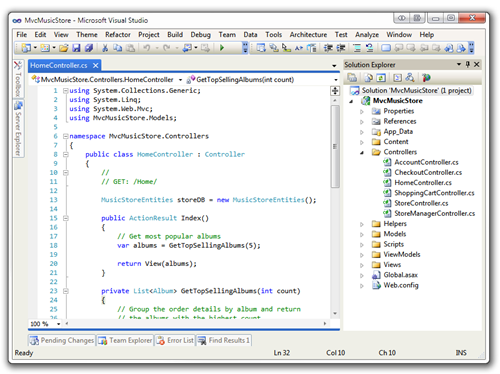The image size is (500, 374).
Task: Open the class navigation dropdown for HomeController
Action: pos(180,80)
